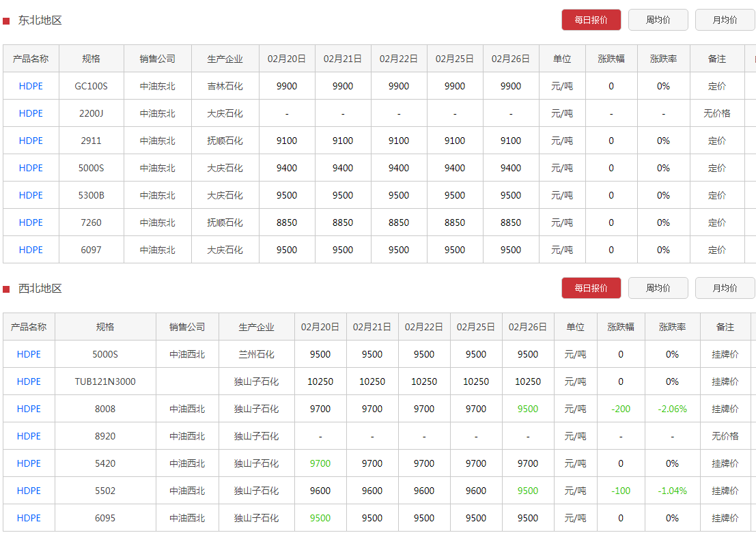Open HDPE link for 2911 row

coord(31,141)
